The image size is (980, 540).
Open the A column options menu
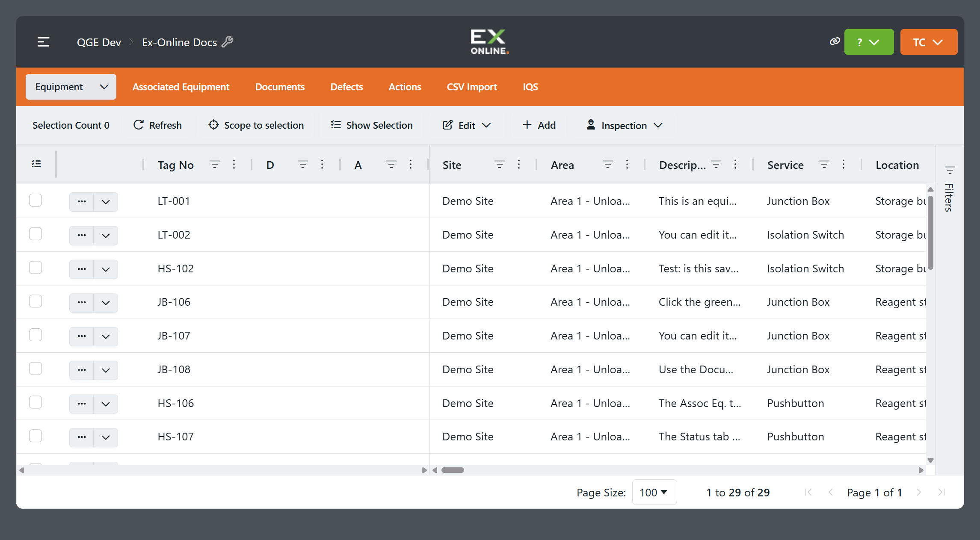(x=411, y=165)
